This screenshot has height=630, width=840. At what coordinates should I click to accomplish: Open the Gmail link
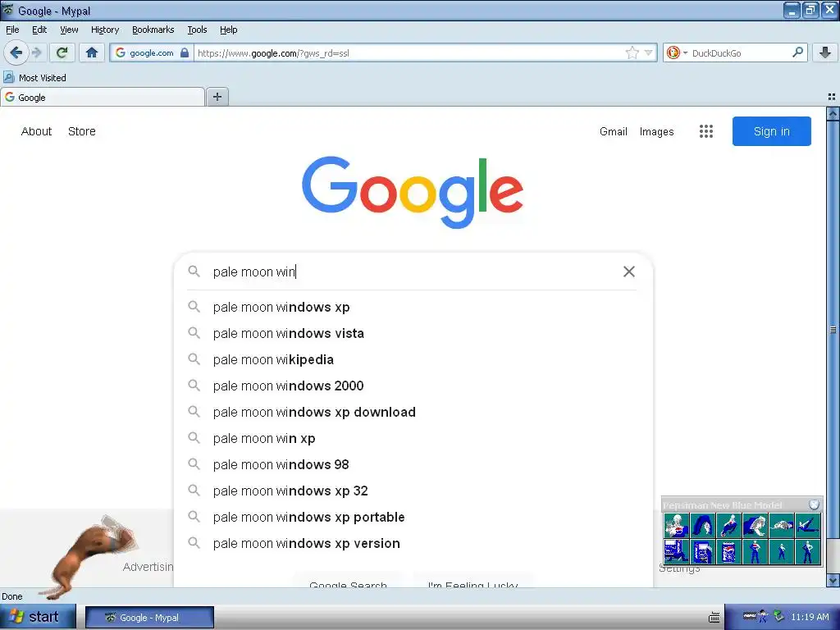click(x=614, y=131)
